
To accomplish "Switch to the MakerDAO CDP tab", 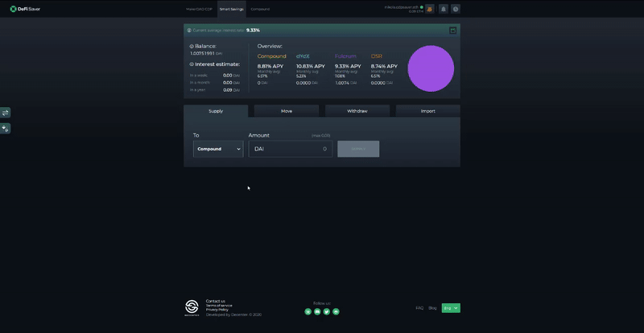I will [199, 9].
